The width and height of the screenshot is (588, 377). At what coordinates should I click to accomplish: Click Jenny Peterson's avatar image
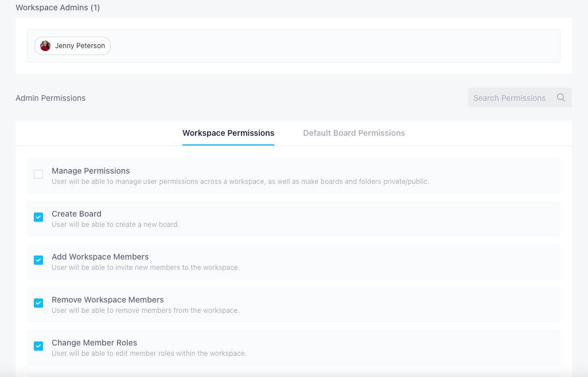coord(45,46)
